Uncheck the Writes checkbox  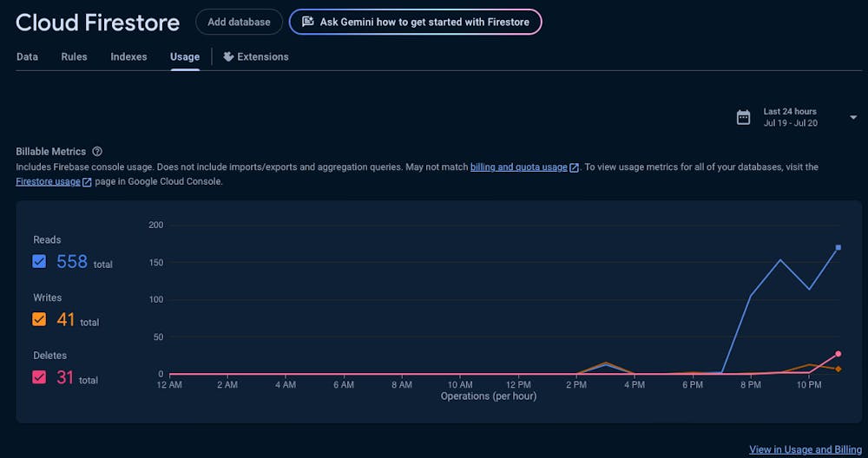click(x=39, y=319)
